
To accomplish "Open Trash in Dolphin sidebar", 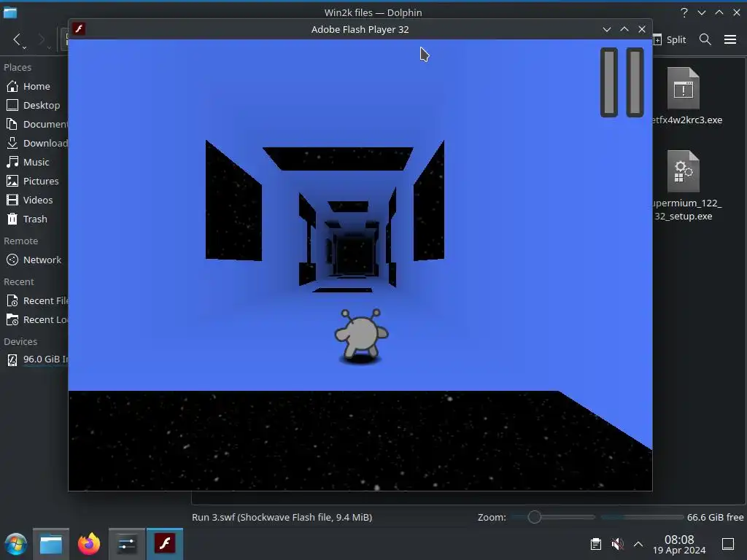I will click(x=34, y=219).
